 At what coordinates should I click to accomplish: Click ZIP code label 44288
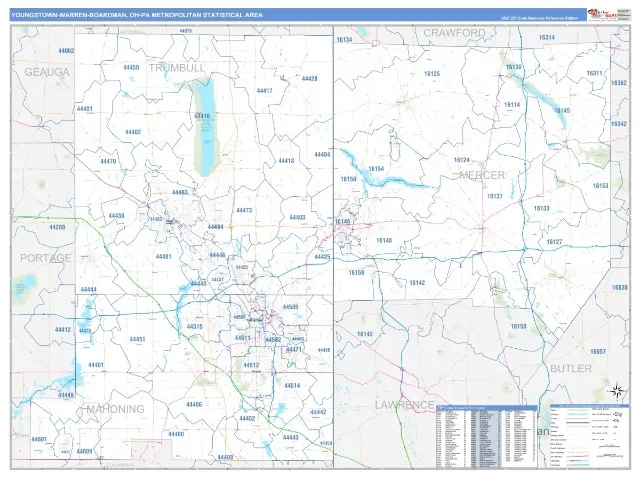57,227
